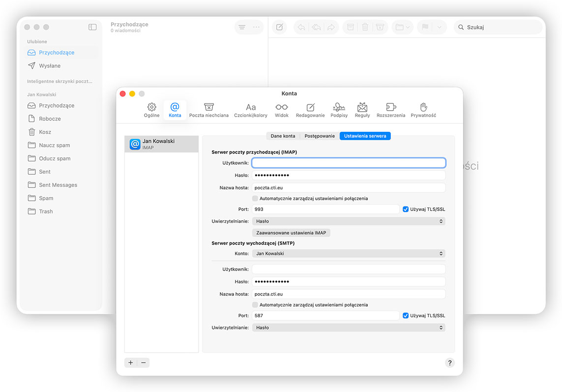This screenshot has width=562, height=392.
Task: Disable Używaj TLS/SSL for SMTP port 587
Action: tap(405, 315)
